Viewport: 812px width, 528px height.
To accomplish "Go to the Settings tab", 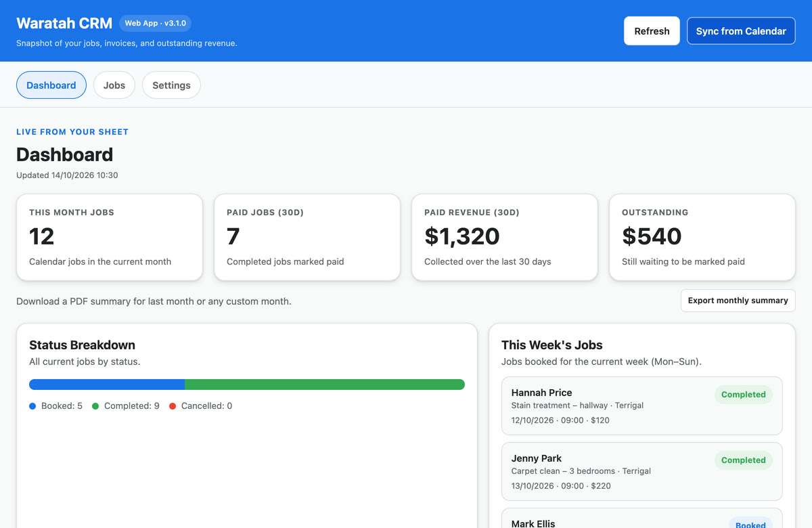I will coord(171,85).
